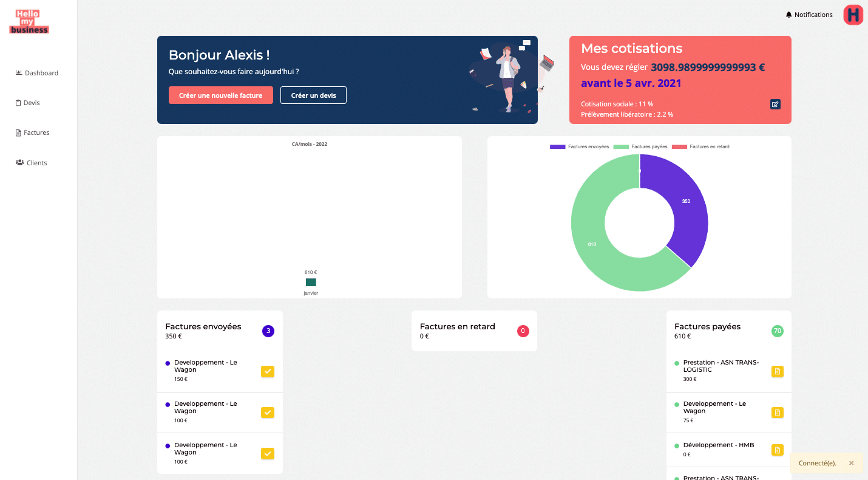Open the user avatar profile icon
The image size is (868, 480).
click(853, 15)
